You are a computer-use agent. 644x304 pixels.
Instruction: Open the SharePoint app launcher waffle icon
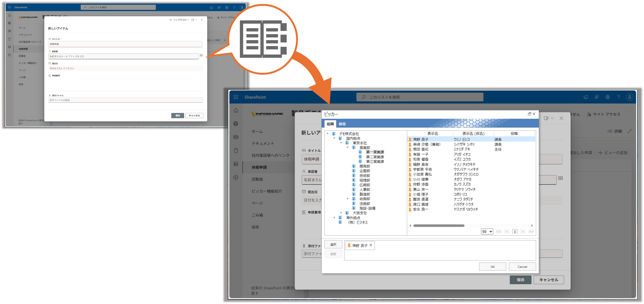(x=235, y=97)
